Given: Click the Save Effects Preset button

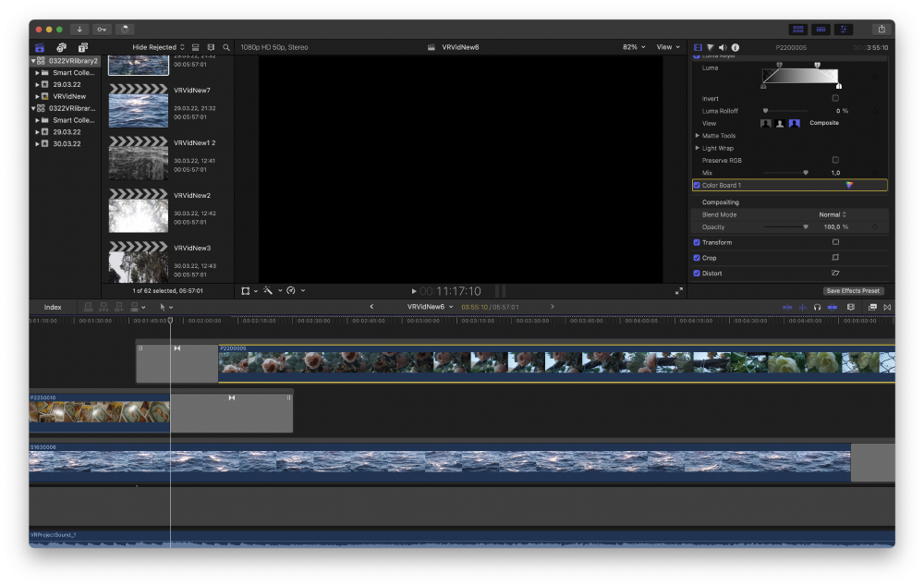Looking at the screenshot, I should coord(853,290).
